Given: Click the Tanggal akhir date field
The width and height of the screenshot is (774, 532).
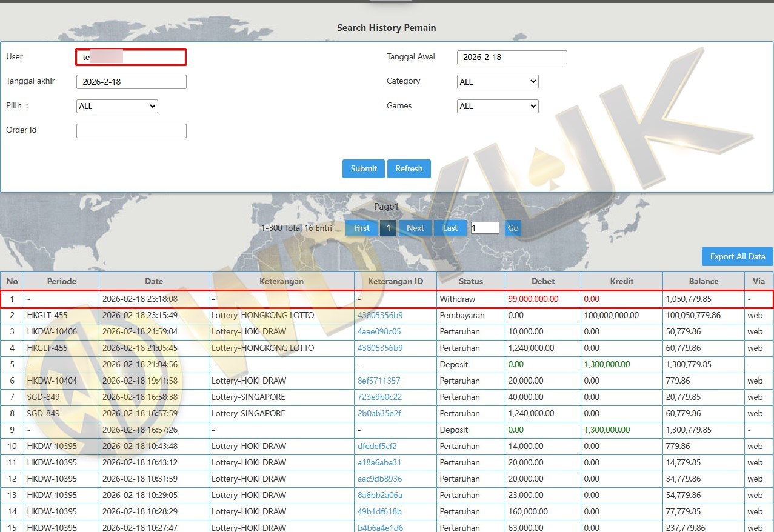Looking at the screenshot, I should (131, 82).
